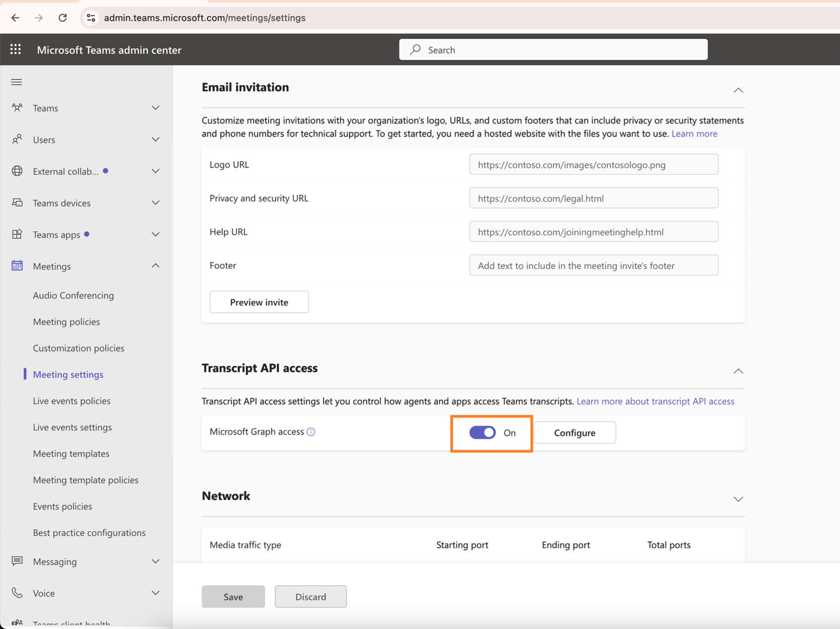Collapse the Transcript API access section

pyautogui.click(x=738, y=371)
